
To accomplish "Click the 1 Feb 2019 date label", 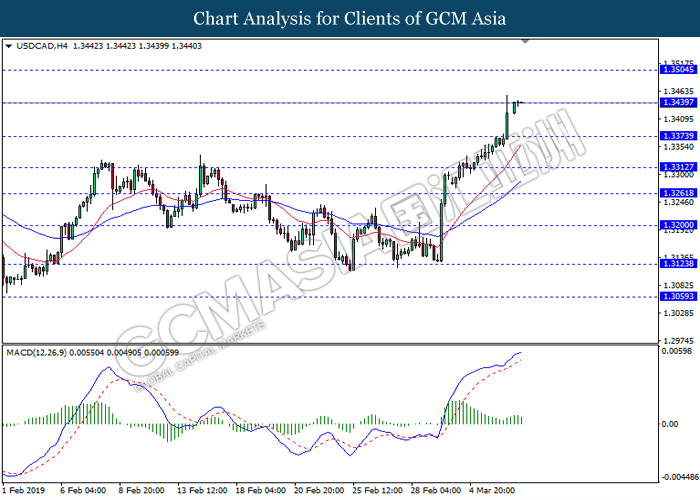I will (24, 490).
